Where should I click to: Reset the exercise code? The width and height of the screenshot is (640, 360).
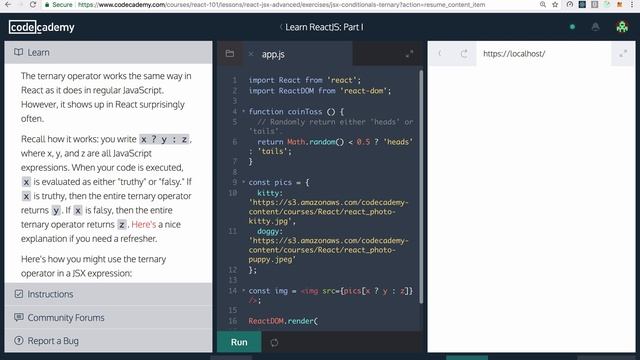tap(274, 342)
